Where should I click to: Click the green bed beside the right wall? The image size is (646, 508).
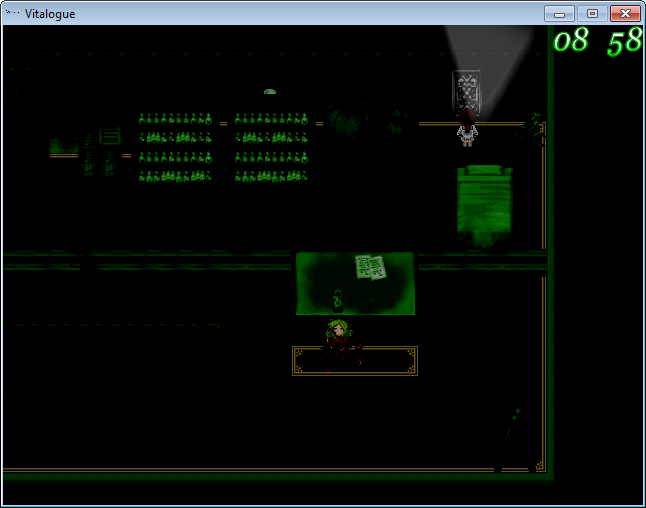(484, 206)
